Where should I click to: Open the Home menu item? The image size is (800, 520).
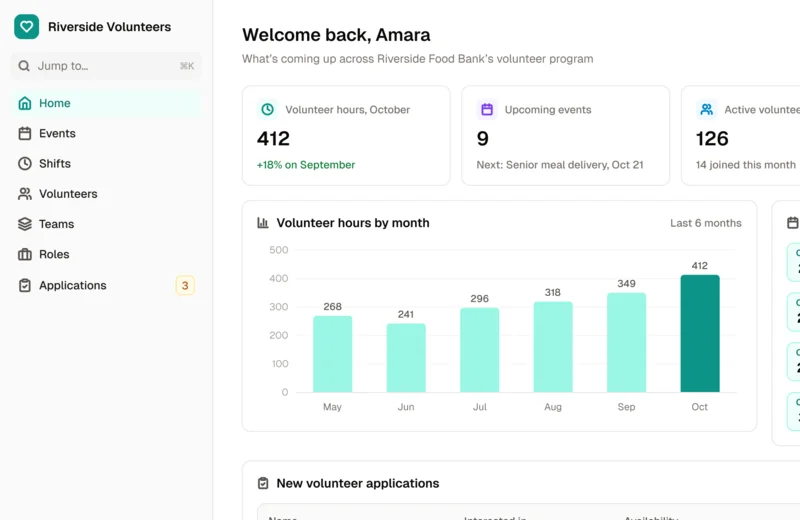(x=106, y=103)
